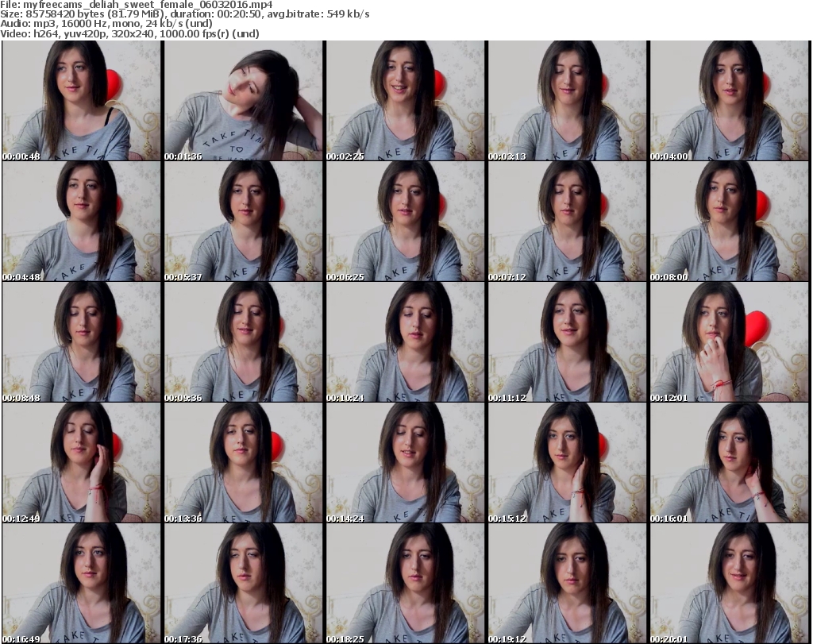Open the frame timestamped 00:12:01
This screenshot has height=644, width=813.
tap(730, 341)
